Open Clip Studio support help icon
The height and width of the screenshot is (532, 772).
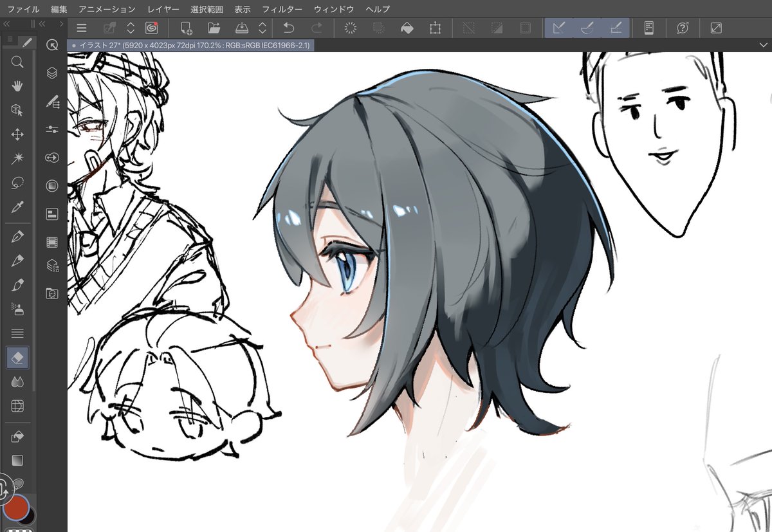click(x=683, y=28)
